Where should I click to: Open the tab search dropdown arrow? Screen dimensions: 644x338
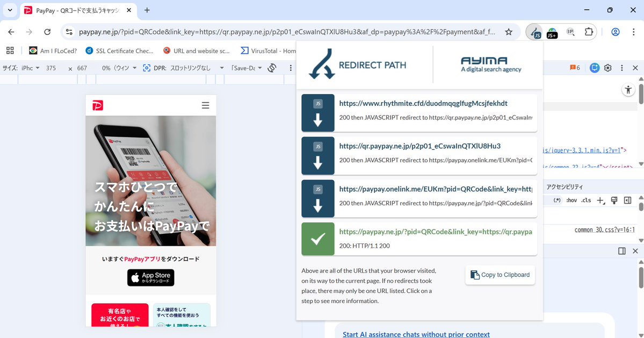pyautogui.click(x=10, y=10)
